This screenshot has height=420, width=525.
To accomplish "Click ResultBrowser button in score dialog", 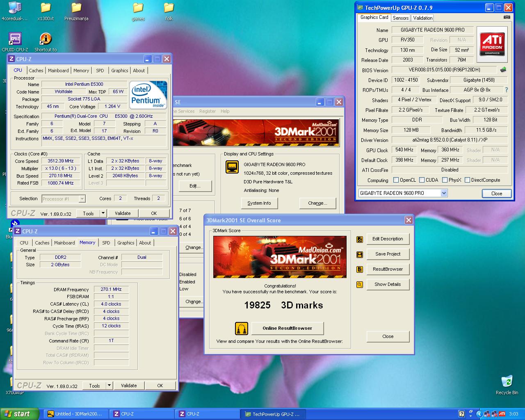I will coord(388,269).
